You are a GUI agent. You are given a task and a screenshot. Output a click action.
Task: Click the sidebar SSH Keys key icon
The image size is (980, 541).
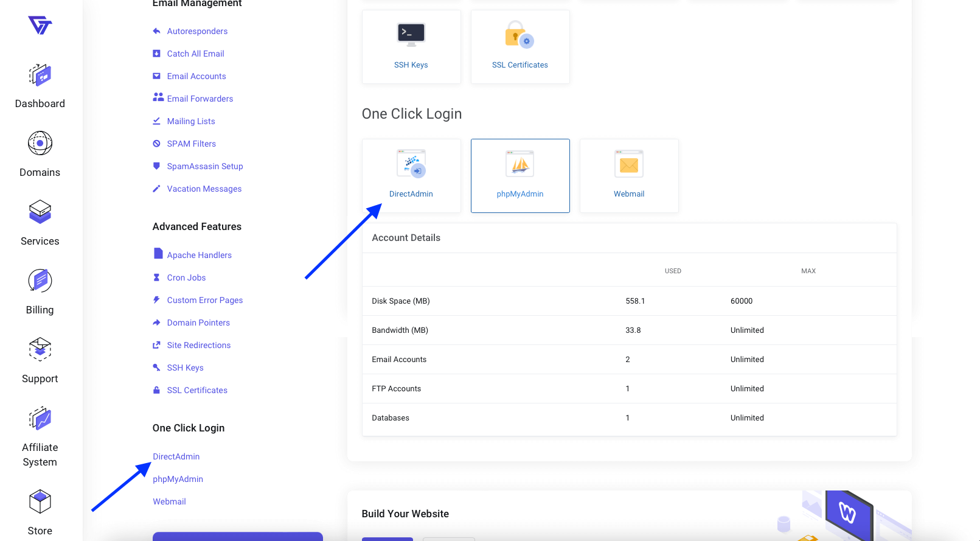156,368
